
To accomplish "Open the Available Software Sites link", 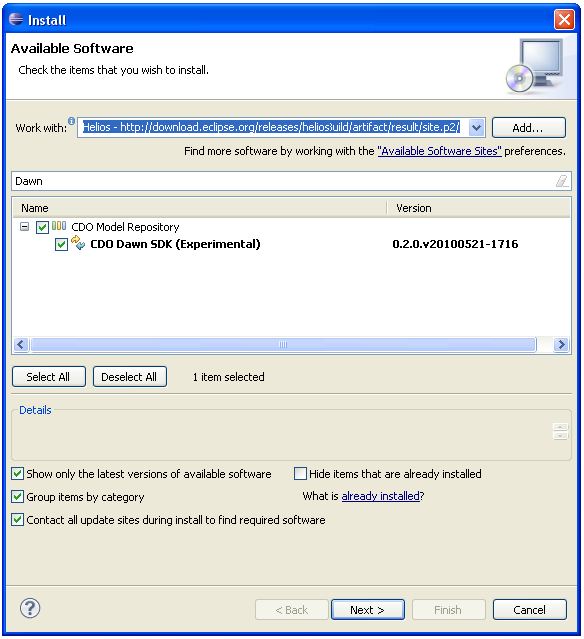I will [x=439, y=151].
